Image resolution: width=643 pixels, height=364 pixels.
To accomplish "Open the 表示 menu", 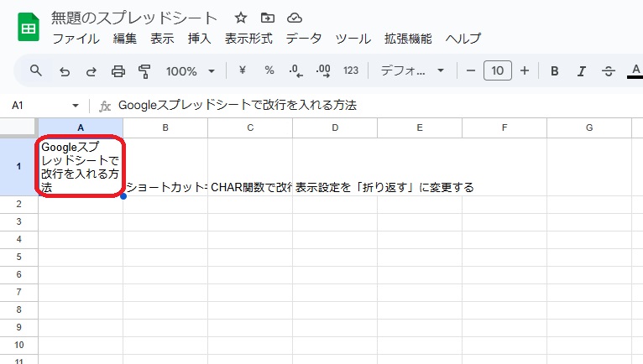I will pos(162,39).
